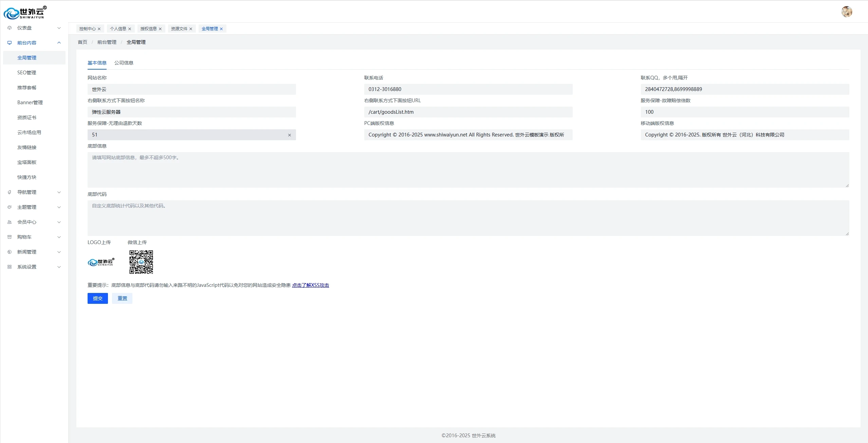Click the WeChat QR code thumbnail
Image resolution: width=868 pixels, height=443 pixels.
click(x=141, y=262)
